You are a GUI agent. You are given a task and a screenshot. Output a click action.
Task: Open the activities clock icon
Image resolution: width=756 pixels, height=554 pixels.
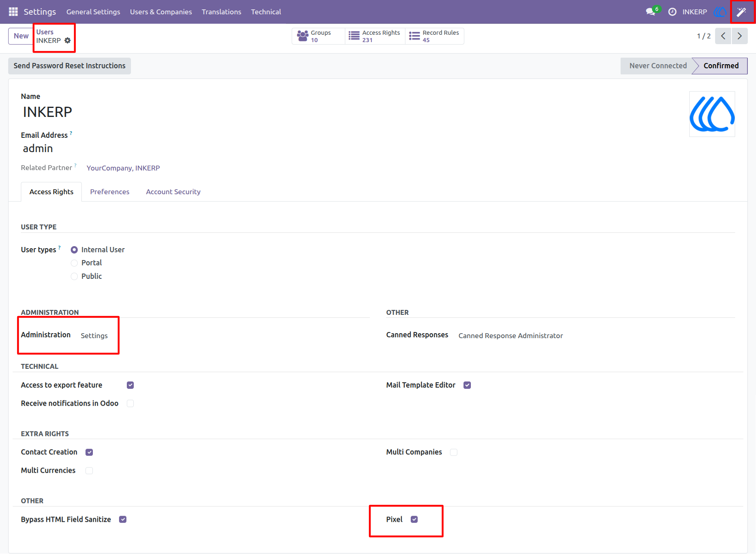pyautogui.click(x=672, y=12)
